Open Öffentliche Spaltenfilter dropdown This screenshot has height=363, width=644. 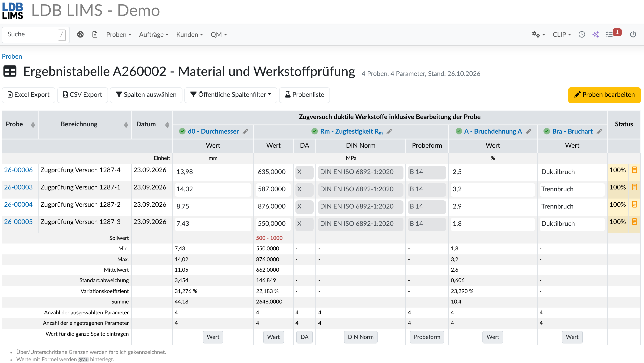pyautogui.click(x=231, y=95)
